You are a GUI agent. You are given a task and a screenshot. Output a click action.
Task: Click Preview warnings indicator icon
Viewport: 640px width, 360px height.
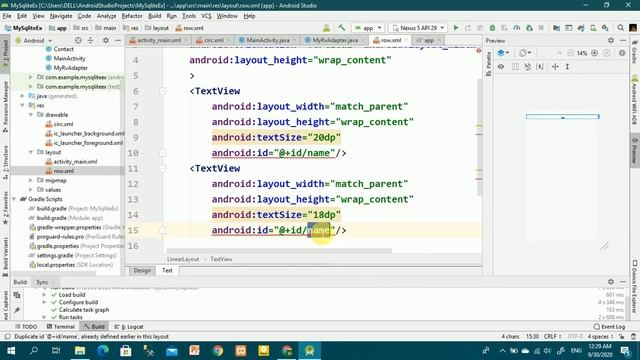coord(622,53)
